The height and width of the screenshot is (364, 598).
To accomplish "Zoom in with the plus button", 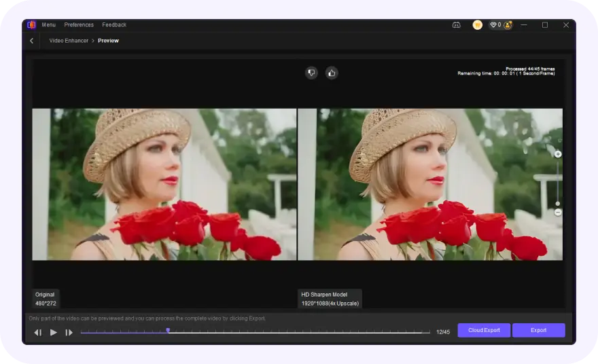I will [x=558, y=154].
